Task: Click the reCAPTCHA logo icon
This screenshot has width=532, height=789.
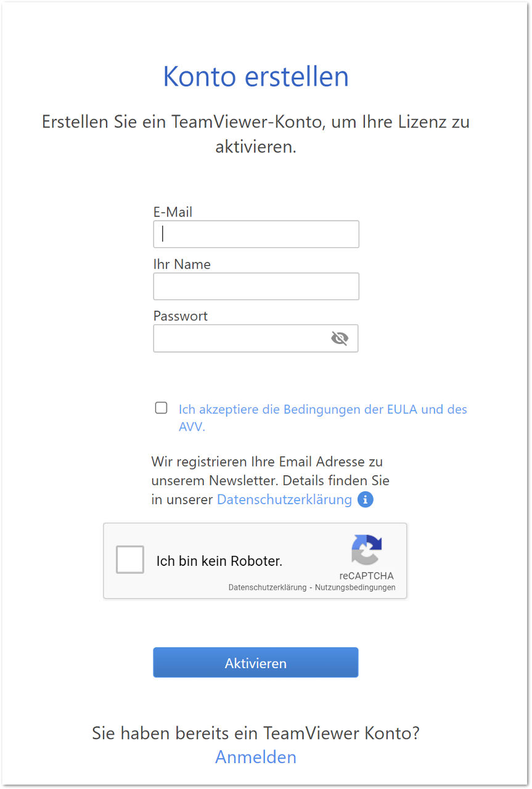Action: (367, 550)
